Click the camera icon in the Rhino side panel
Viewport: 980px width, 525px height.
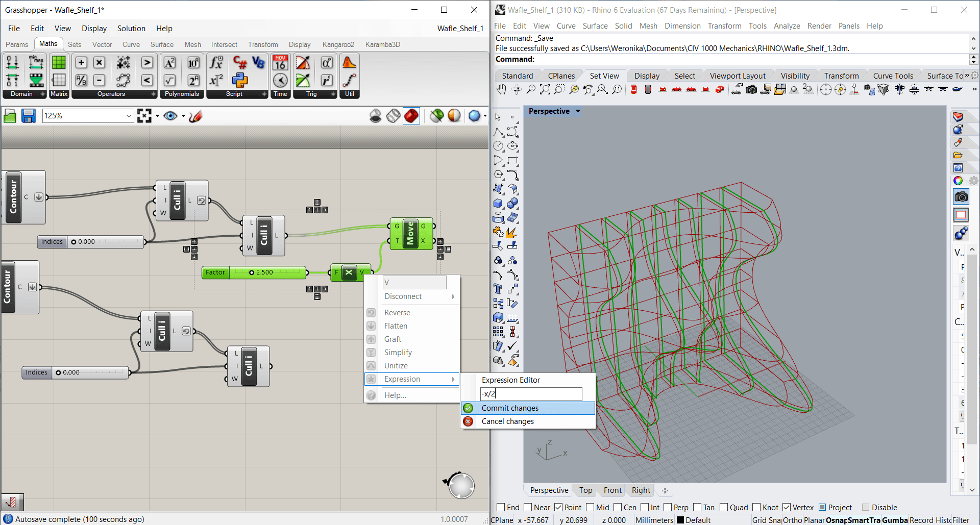(961, 196)
